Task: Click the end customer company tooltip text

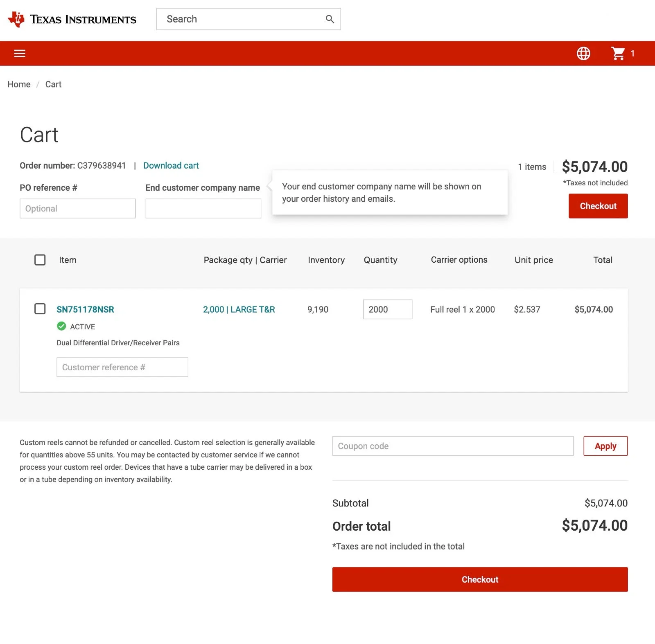Action: (x=382, y=192)
